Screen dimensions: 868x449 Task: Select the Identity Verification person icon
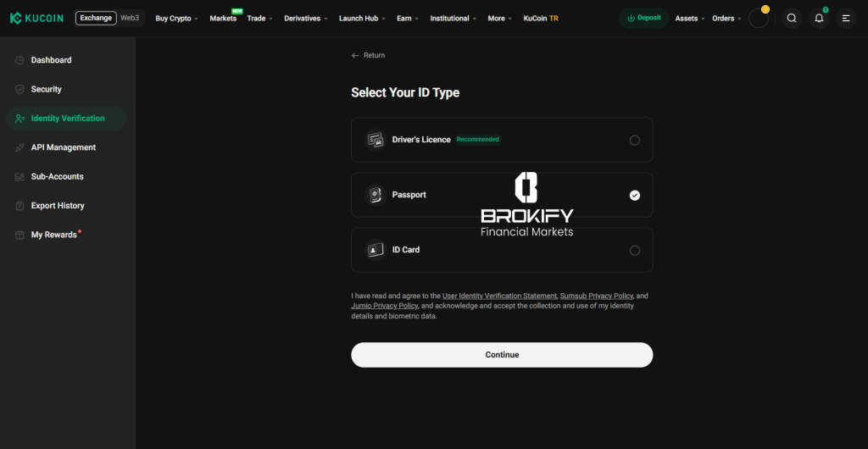[x=20, y=119]
